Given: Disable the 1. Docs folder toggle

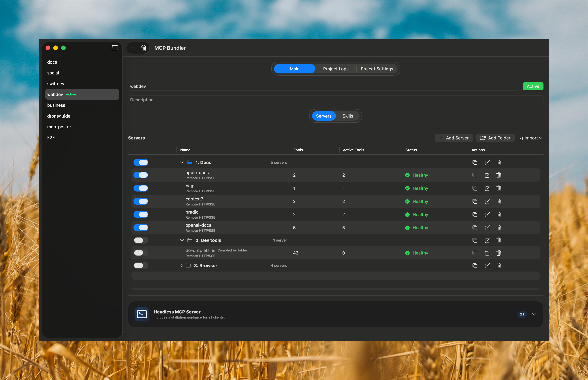Looking at the screenshot, I should pos(141,162).
